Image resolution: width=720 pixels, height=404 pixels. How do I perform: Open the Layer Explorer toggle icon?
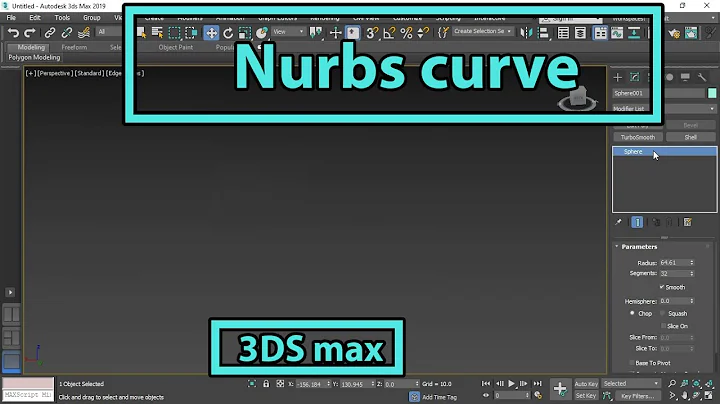click(580, 33)
